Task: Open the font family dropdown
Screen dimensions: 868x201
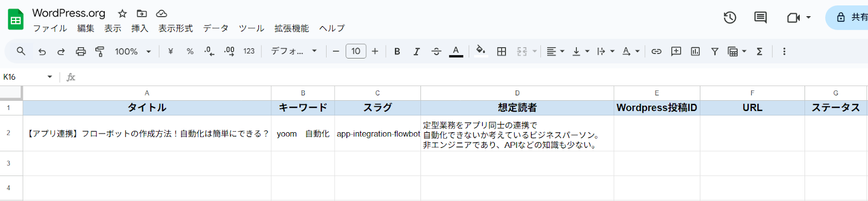Action: [294, 51]
